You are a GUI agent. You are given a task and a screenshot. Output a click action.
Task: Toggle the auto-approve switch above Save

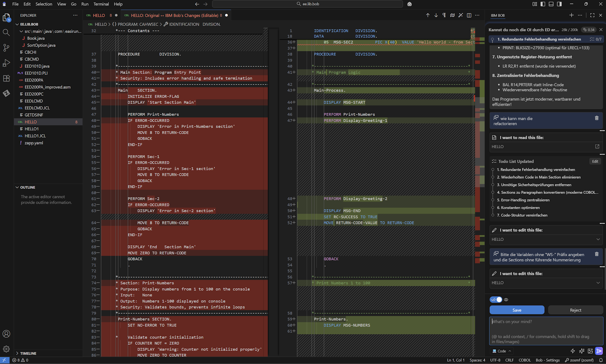click(496, 300)
